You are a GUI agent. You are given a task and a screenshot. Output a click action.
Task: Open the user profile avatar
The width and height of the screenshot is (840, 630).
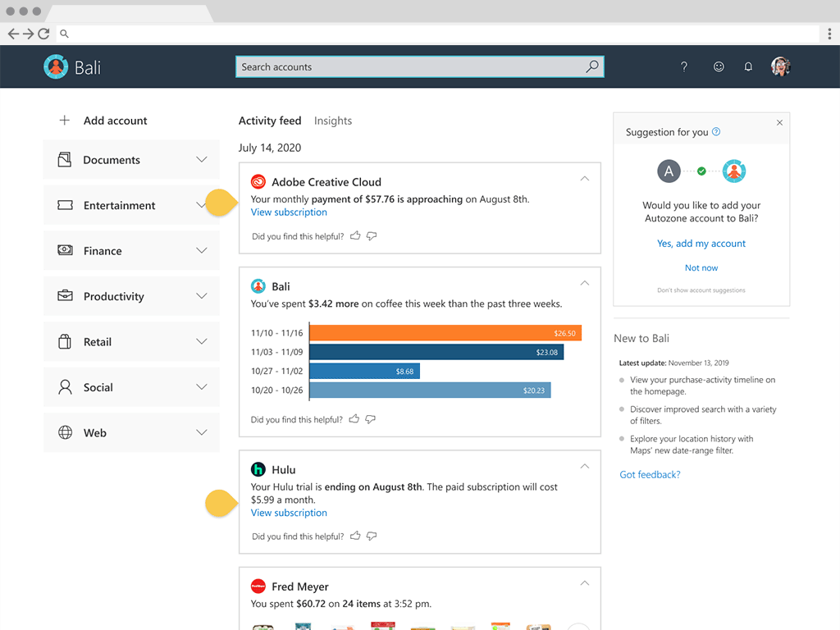(x=781, y=66)
